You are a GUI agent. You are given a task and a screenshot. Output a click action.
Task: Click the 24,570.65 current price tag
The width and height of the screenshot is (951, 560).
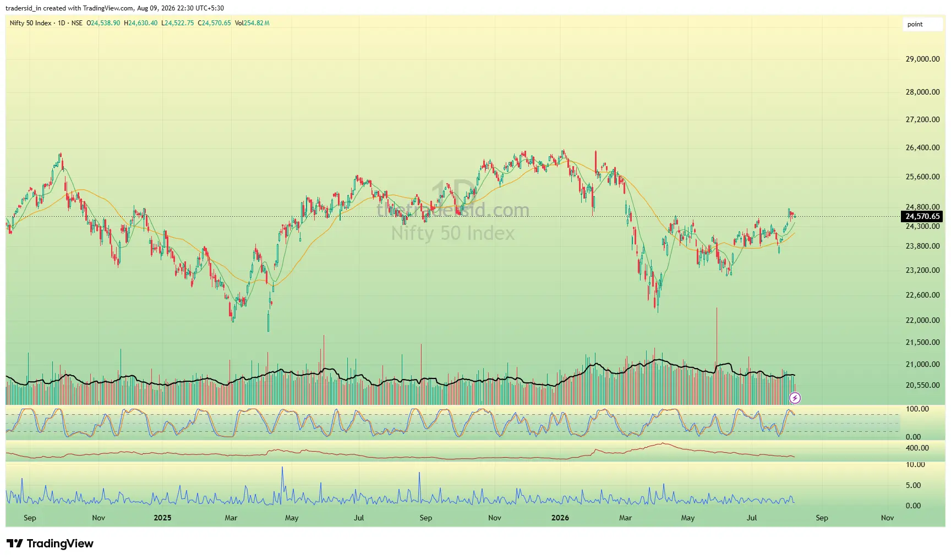pyautogui.click(x=923, y=216)
